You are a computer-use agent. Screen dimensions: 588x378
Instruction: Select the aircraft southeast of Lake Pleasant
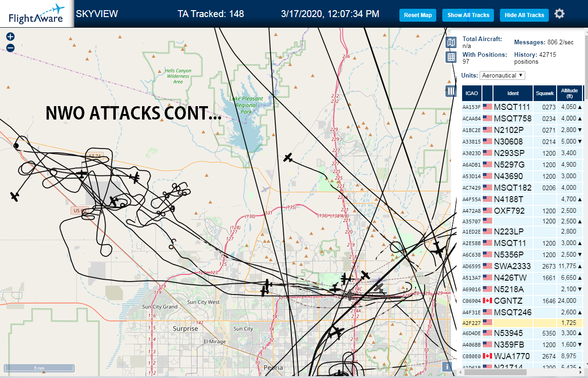tap(288, 158)
